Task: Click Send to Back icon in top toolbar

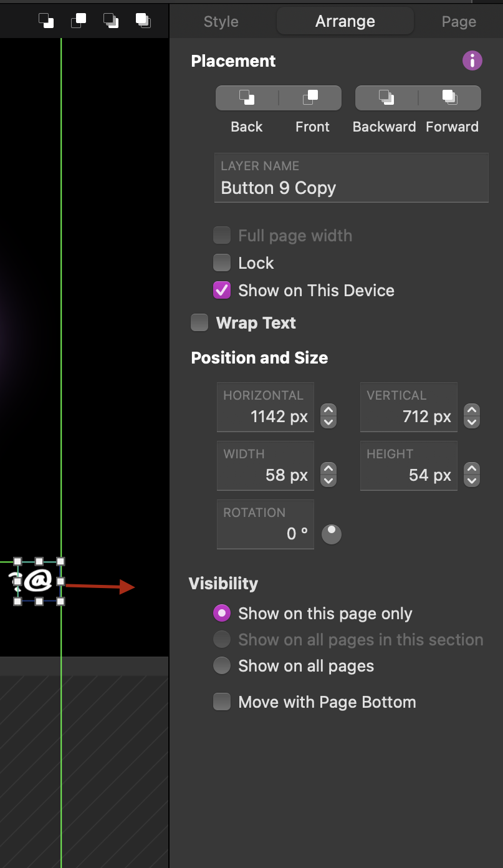Action: (x=46, y=21)
